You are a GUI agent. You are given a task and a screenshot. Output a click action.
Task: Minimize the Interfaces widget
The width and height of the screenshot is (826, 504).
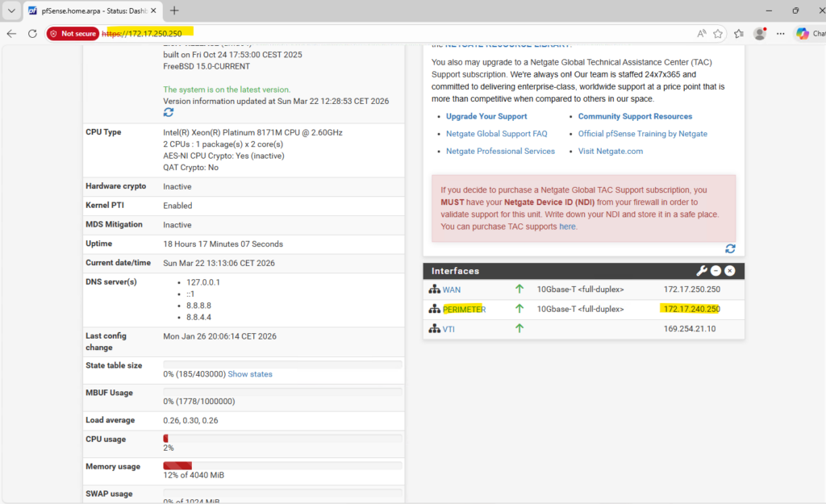(716, 271)
